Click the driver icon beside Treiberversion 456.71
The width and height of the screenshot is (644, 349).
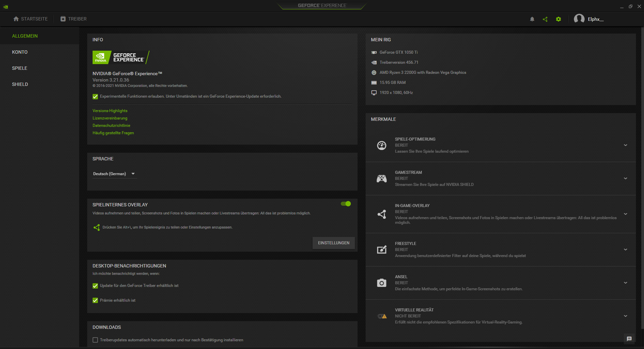(374, 62)
